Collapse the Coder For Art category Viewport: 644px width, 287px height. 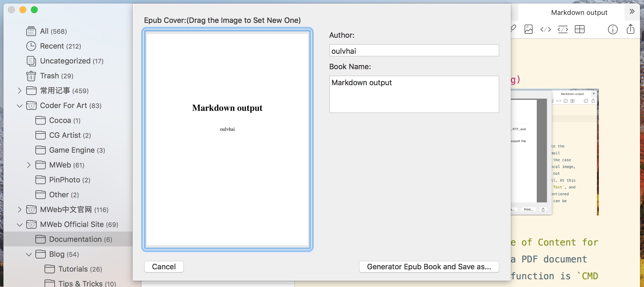[x=19, y=105]
